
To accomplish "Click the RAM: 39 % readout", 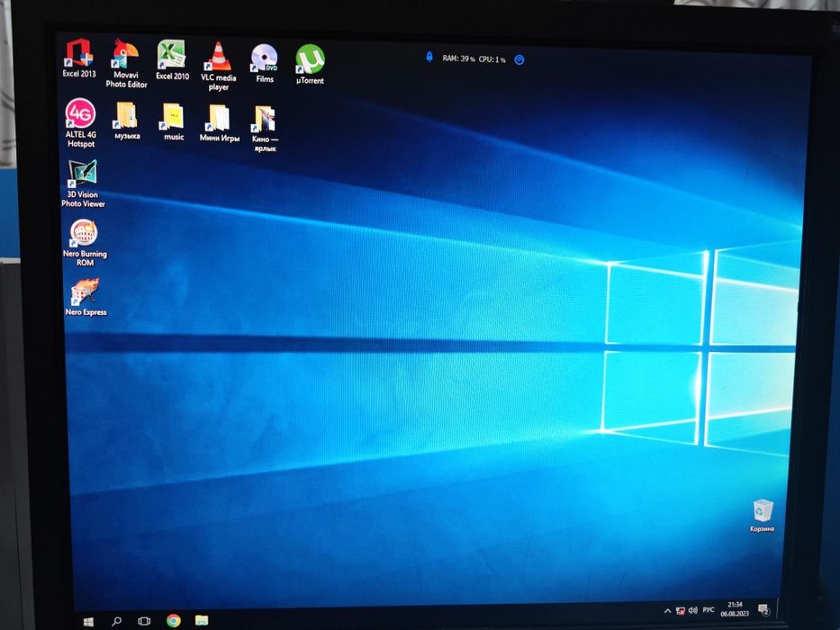I will pyautogui.click(x=458, y=58).
